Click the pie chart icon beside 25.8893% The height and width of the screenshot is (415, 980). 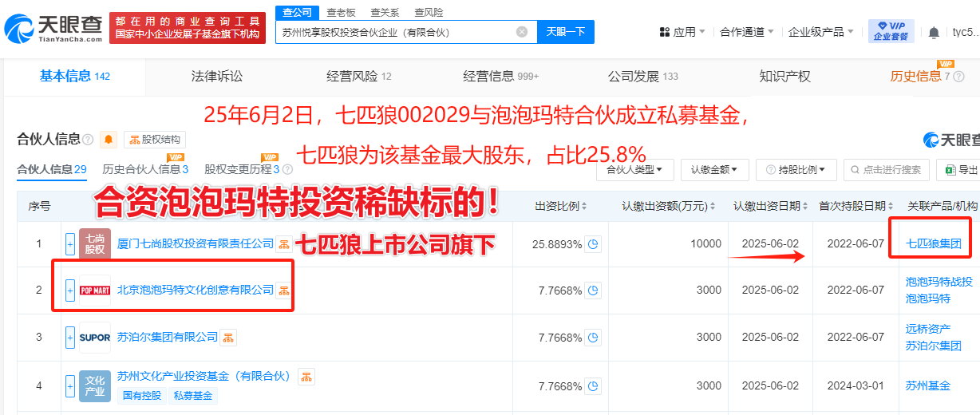coord(593,244)
